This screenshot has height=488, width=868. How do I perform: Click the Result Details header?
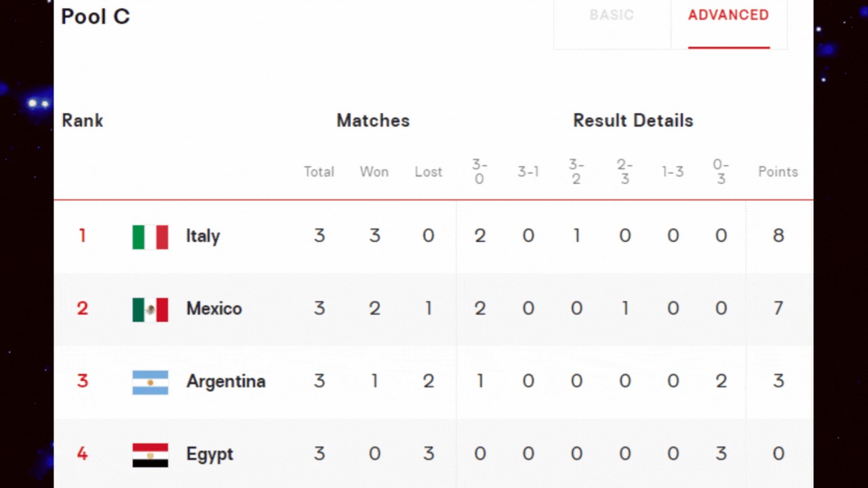(x=633, y=121)
